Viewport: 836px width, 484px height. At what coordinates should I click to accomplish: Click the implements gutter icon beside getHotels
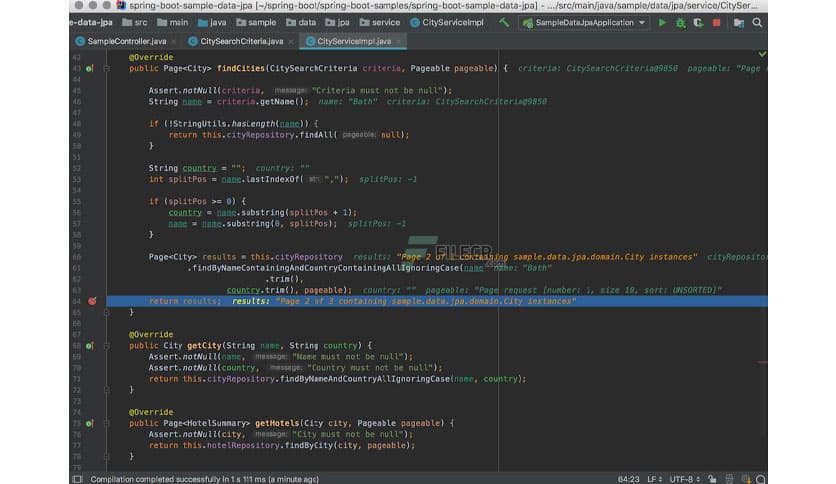[x=90, y=424]
